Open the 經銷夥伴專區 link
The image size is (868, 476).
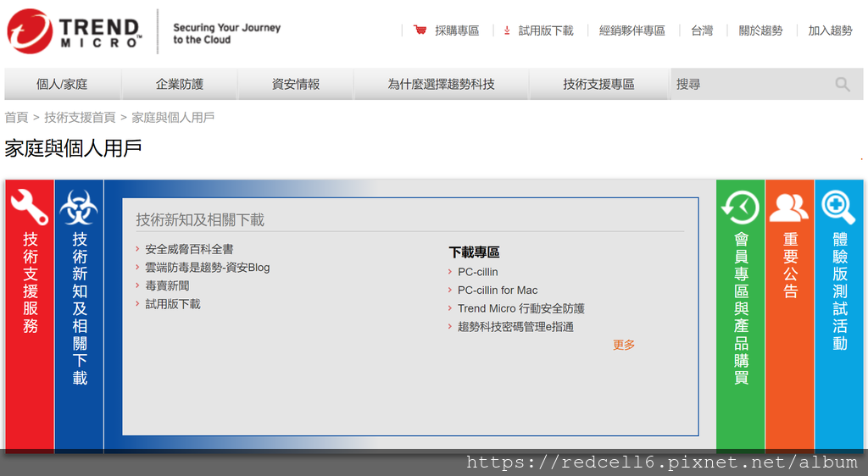point(632,30)
